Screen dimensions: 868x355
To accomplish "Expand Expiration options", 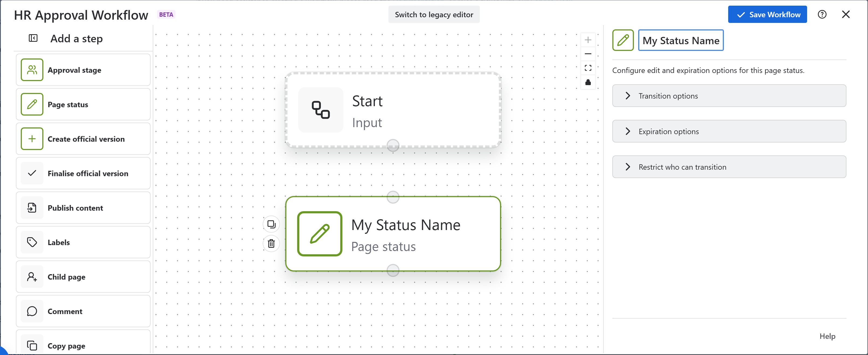I will (729, 131).
